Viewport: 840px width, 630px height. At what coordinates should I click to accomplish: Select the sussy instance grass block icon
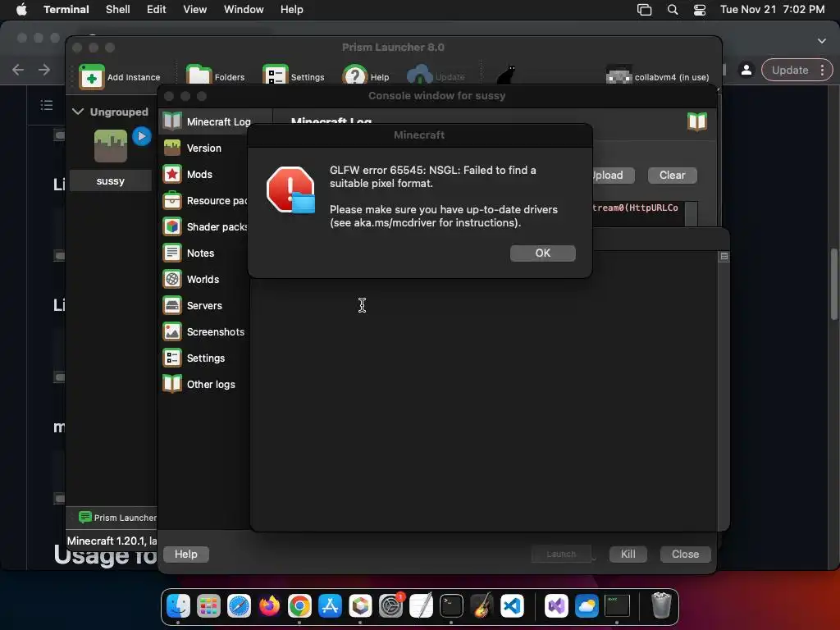pos(111,145)
